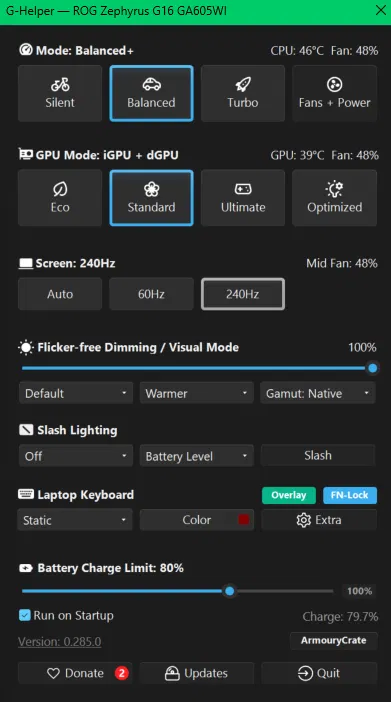This screenshot has width=391, height=702.
Task: Choose Optimized GPU mode
Action: pyautogui.click(x=335, y=198)
